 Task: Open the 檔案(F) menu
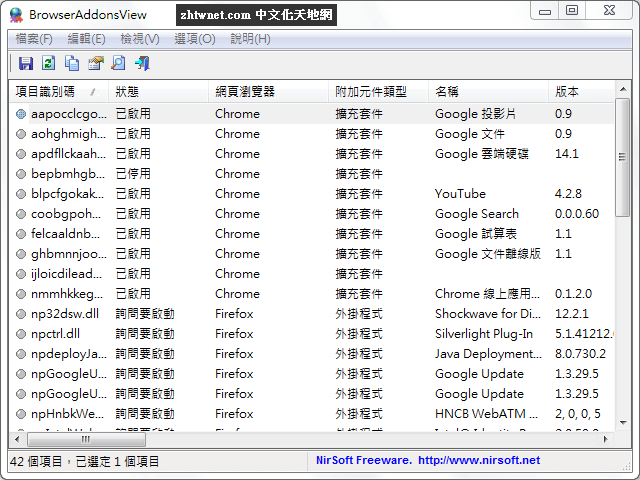(34, 39)
